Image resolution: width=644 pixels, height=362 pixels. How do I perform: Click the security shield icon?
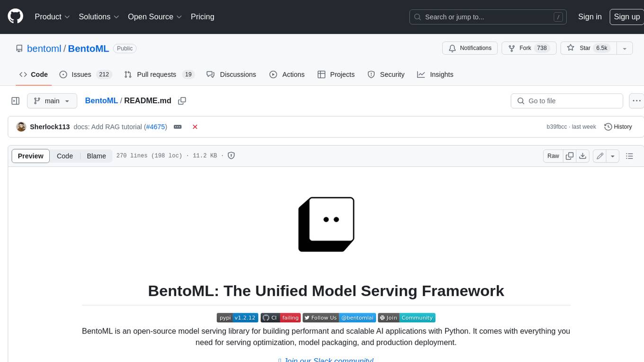pyautogui.click(x=231, y=155)
